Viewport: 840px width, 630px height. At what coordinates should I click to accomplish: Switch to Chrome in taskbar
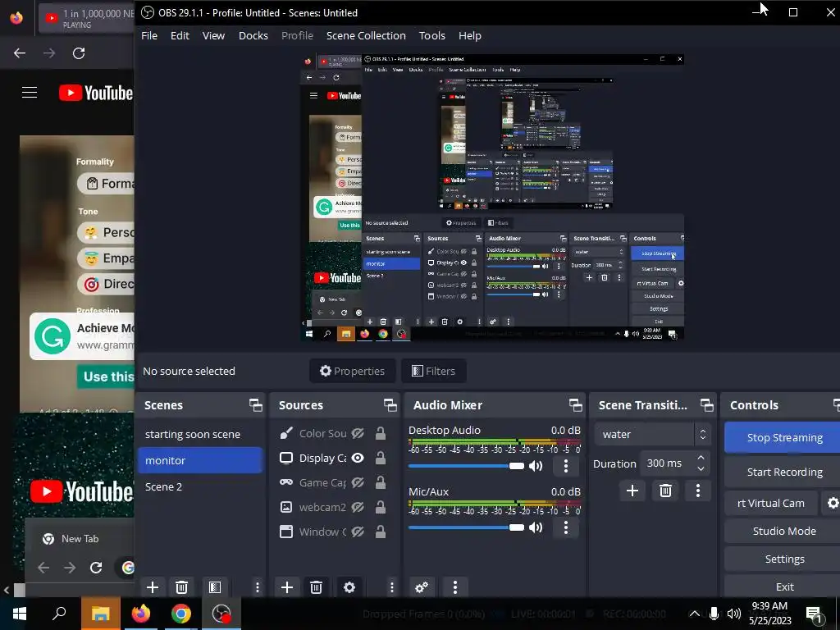[181, 614]
